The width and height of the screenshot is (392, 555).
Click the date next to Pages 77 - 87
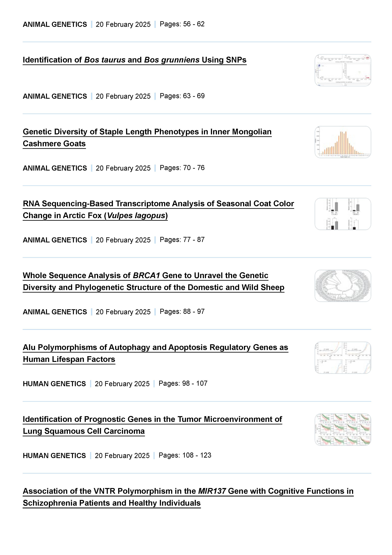point(123,240)
